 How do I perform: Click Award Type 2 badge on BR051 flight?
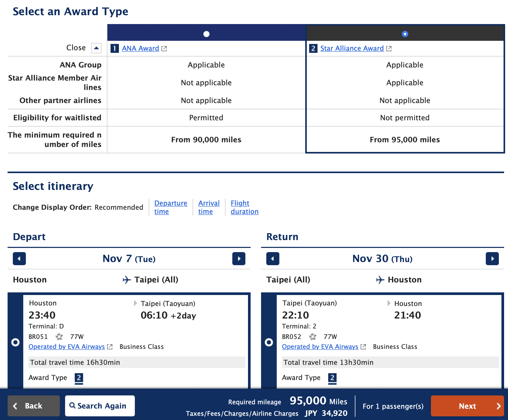[x=79, y=378]
